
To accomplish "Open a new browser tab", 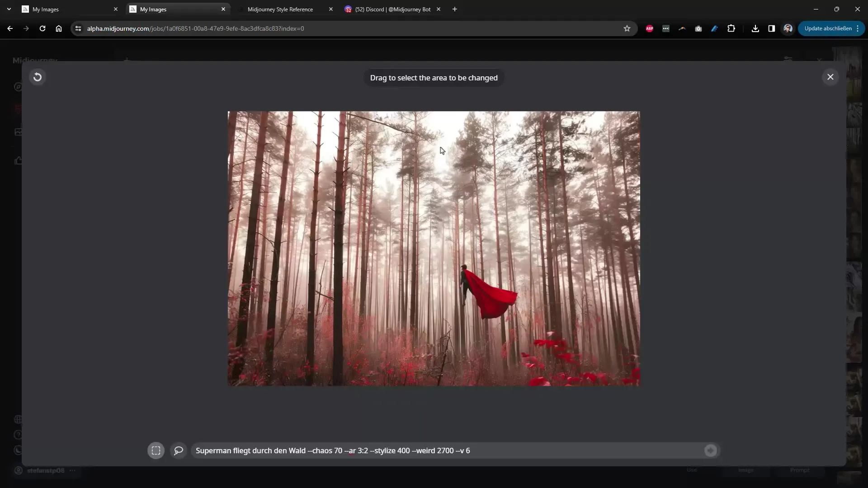I will click(455, 9).
